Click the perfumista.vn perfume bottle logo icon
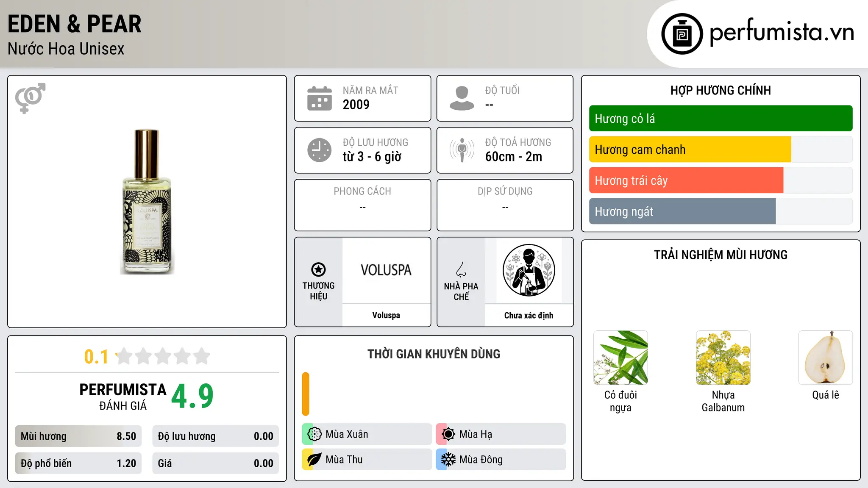The image size is (868, 488). (682, 34)
